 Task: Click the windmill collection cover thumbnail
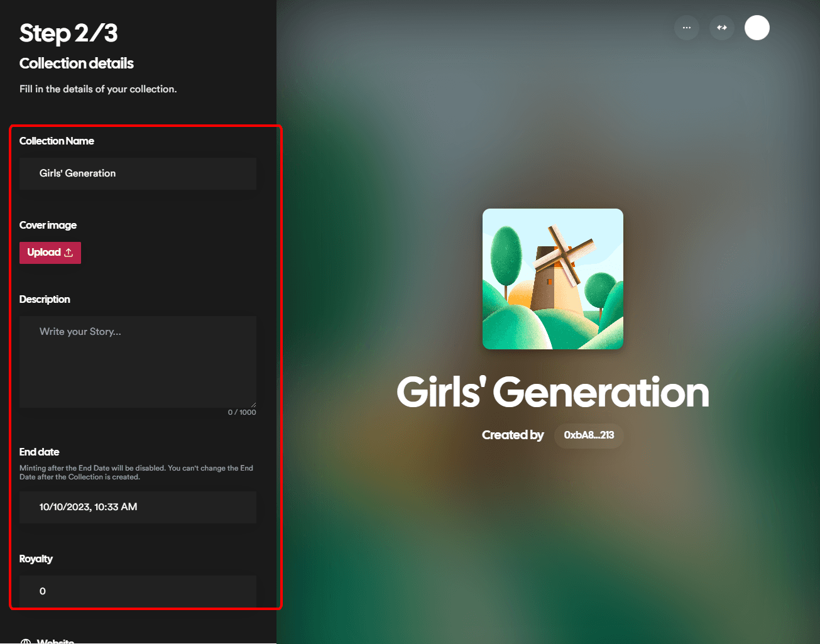pyautogui.click(x=553, y=279)
